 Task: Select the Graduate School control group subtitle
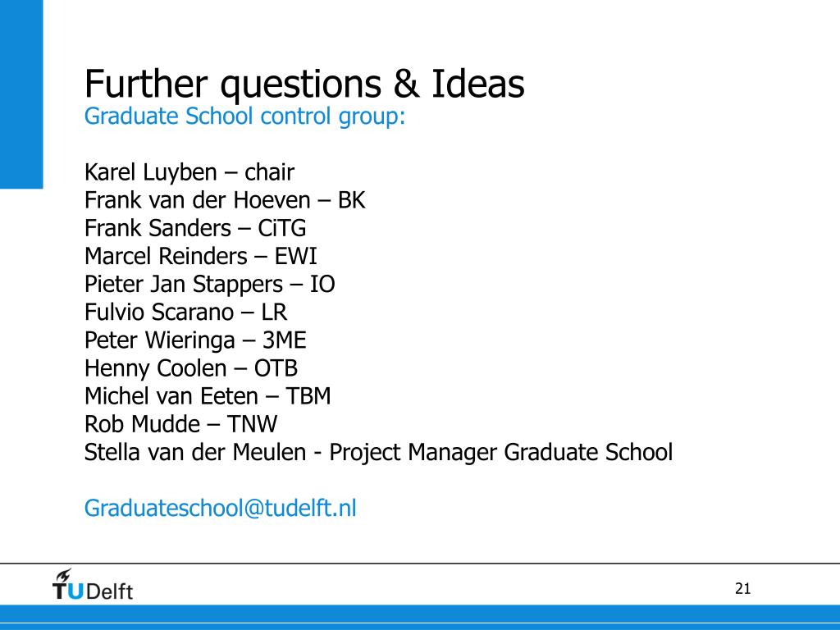coord(244,116)
